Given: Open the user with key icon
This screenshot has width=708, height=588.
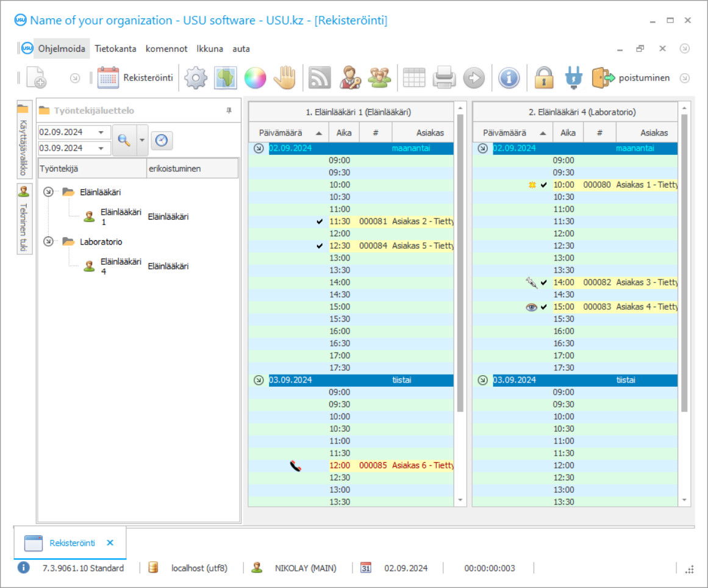Looking at the screenshot, I should tap(349, 77).
